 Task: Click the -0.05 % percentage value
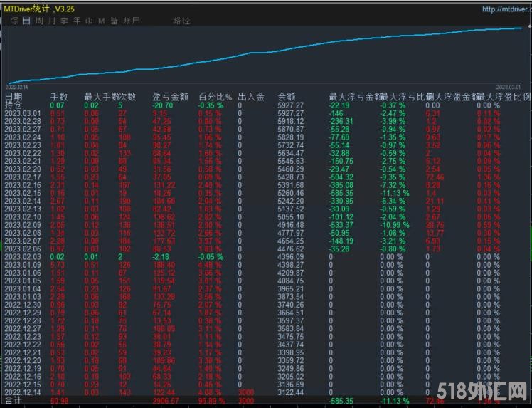point(211,257)
